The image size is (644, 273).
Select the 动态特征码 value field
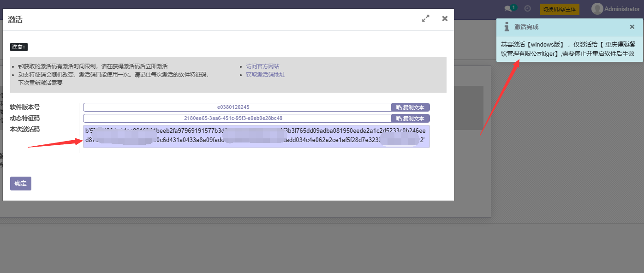click(237, 118)
